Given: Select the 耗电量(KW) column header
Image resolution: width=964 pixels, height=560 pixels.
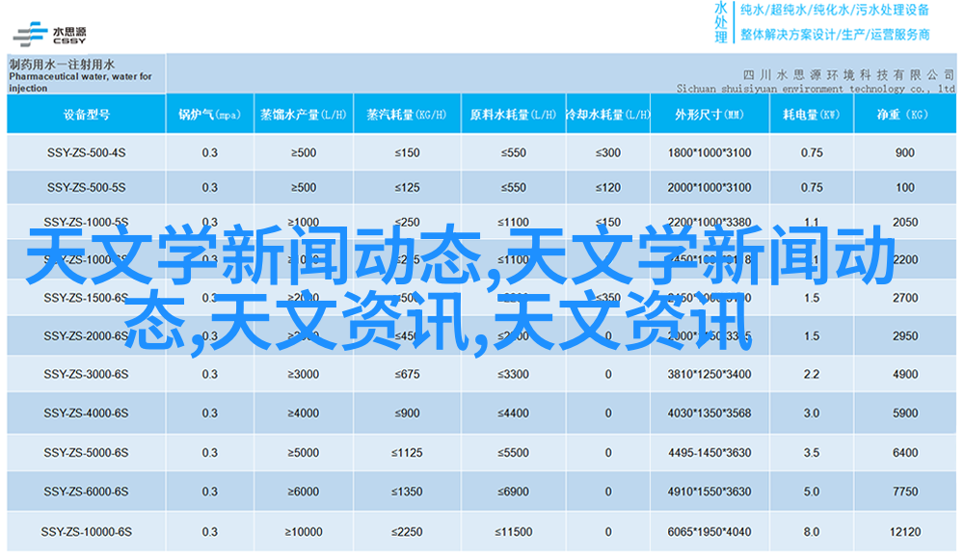Looking at the screenshot, I should coord(811,115).
